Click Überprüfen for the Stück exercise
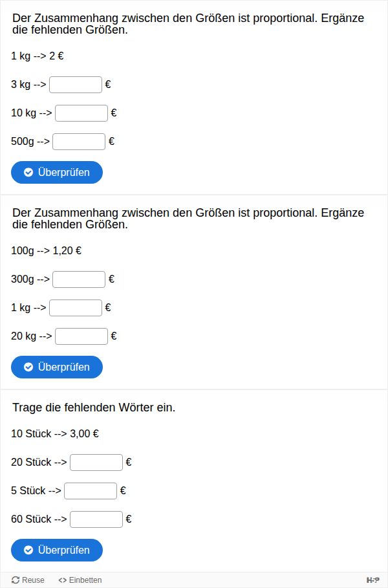 57,550
